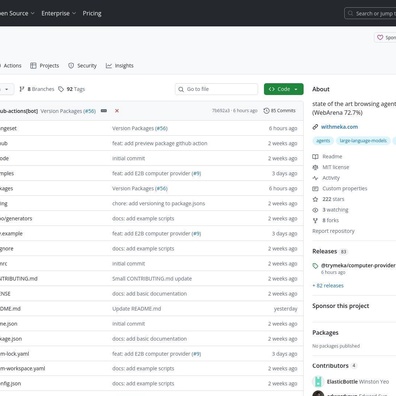Open 'docs: add basic documentation' commit in LICENSE row
This screenshot has height=396, width=396.
tap(149, 294)
